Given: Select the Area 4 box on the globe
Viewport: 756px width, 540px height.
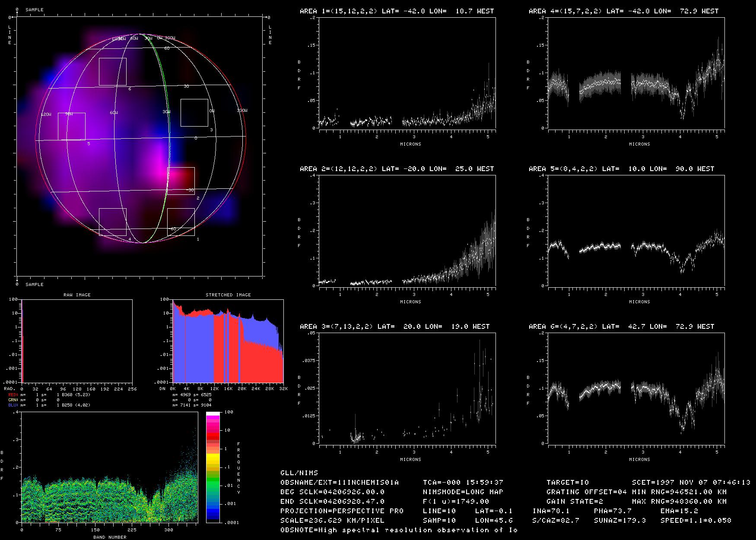Looking at the screenshot, I should click(113, 222).
